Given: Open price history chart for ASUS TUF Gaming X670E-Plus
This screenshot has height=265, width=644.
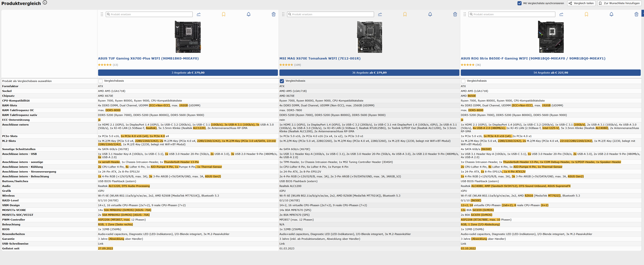Looking at the screenshot, I should (x=198, y=14).
